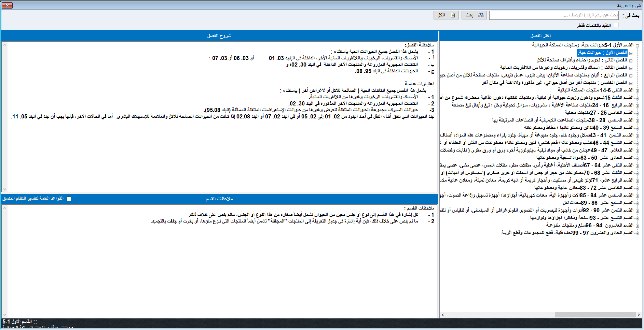Click up arrow of ملاحظات القسم scrollbar
Image resolution: width=644 pixels, height=330 pixels.
pos(4,207)
